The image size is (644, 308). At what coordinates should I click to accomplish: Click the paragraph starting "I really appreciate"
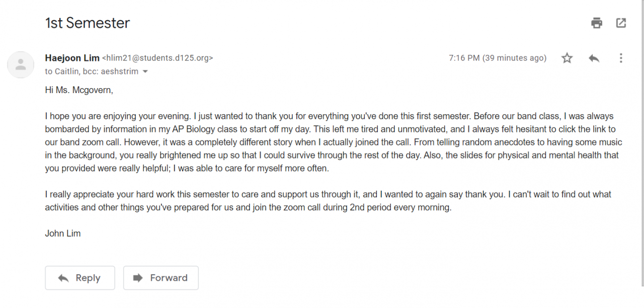tap(327, 200)
